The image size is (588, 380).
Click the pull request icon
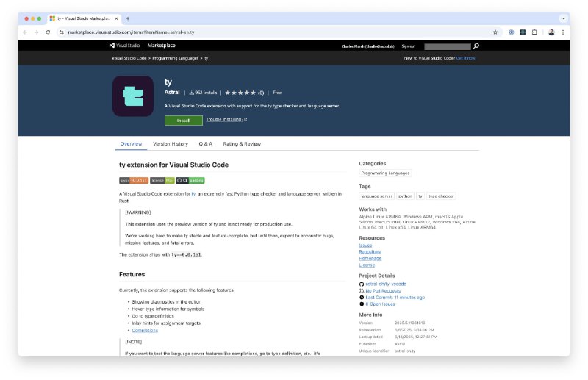click(362, 291)
